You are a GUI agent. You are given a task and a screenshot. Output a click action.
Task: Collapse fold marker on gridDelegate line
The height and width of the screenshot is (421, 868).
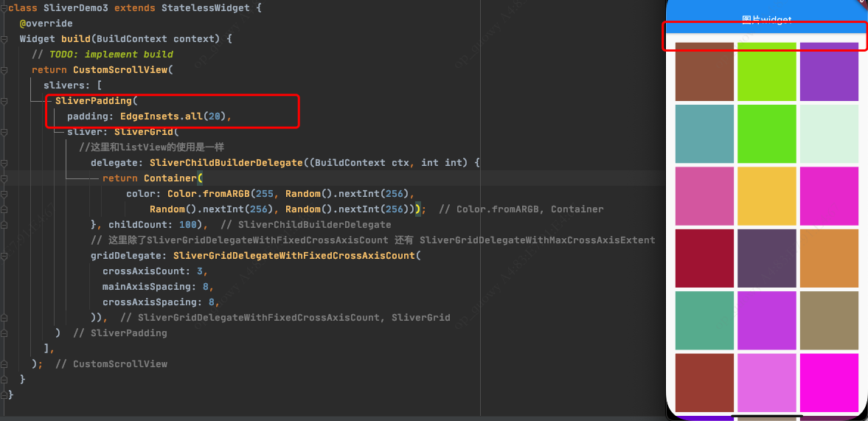(4, 256)
